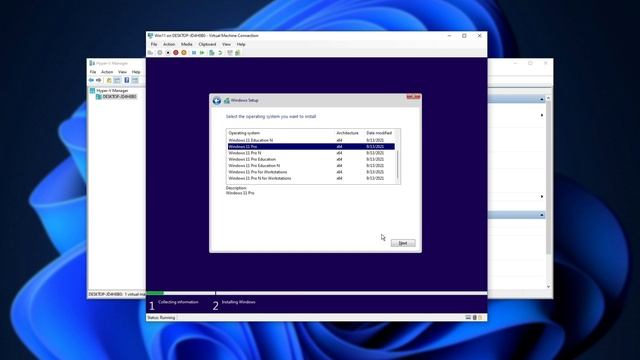
Task: Open the File menu in Hyper-V Manager
Action: pos(93,72)
